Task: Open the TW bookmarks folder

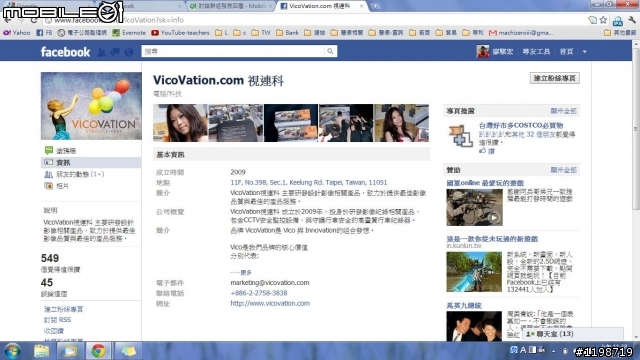Action: 261,33
